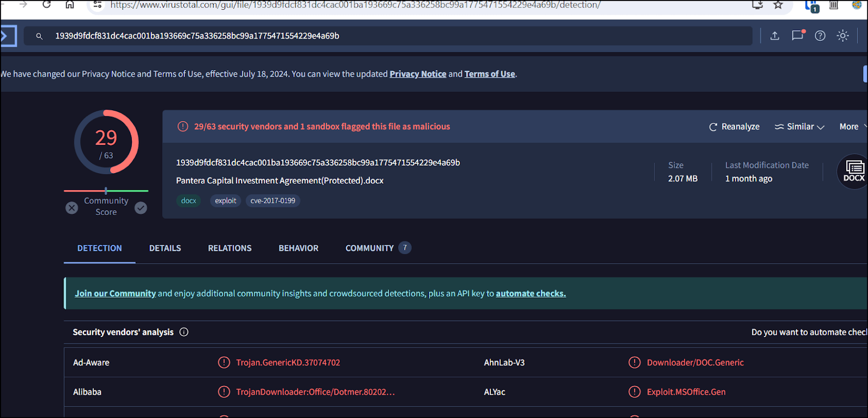This screenshot has height=418, width=868.
Task: Open the More dropdown menu
Action: [x=853, y=126]
